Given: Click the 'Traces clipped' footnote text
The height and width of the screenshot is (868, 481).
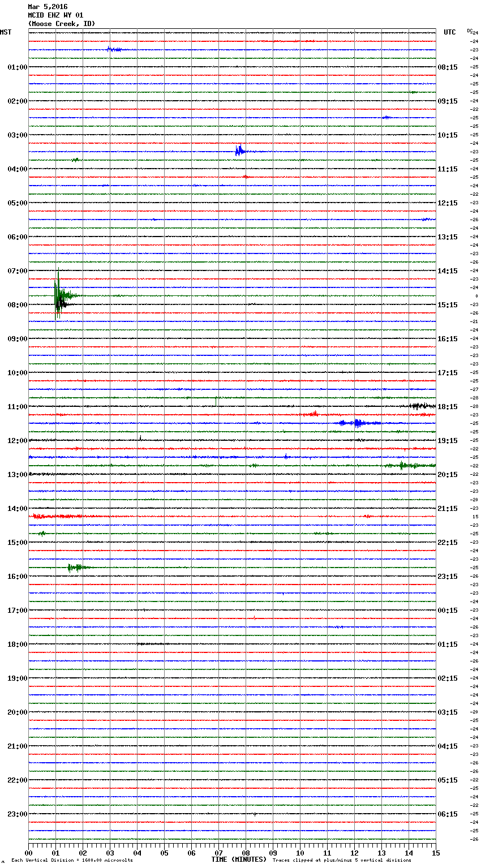Looking at the screenshot, I should (x=342, y=860).
